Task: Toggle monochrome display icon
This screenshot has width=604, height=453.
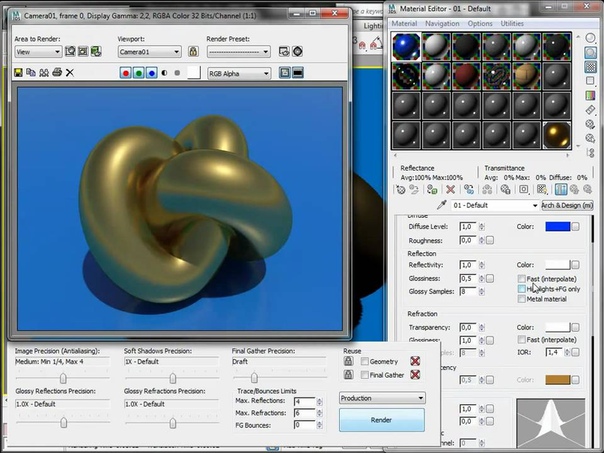Action: 177,73
